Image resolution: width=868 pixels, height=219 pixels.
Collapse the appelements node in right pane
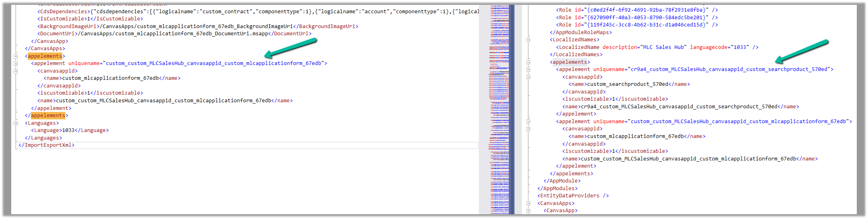528,62
